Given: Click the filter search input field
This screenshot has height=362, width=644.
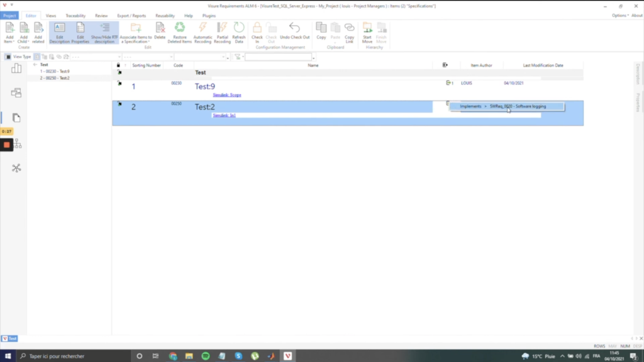Looking at the screenshot, I should point(277,57).
